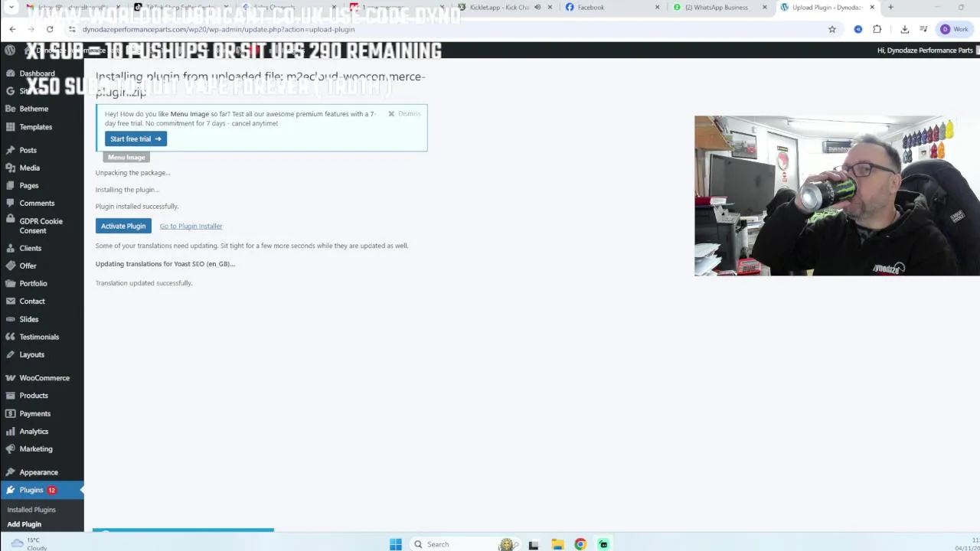Screen dimensions: 980x551
Task: Open Installed Plugins submenu
Action: [x=31, y=510]
